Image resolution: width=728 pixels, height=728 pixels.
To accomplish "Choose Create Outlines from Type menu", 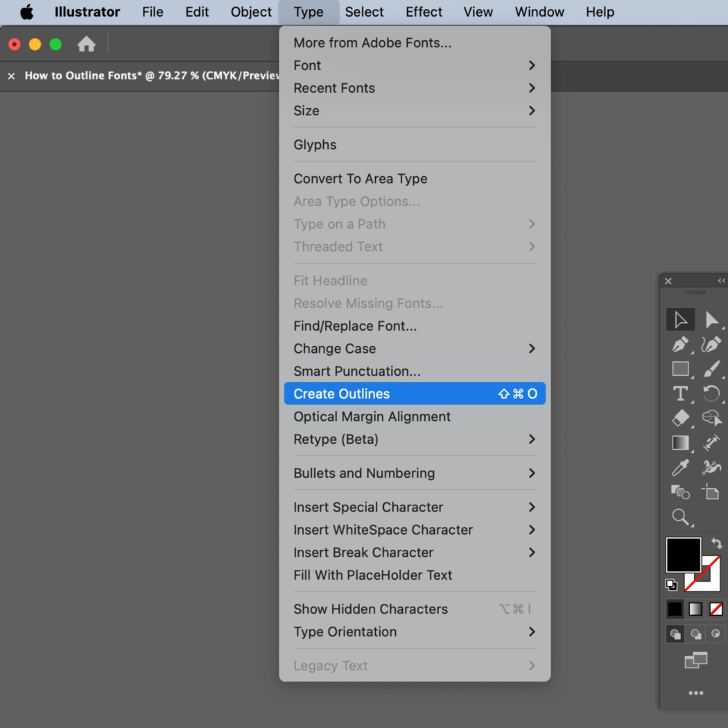I will (415, 394).
